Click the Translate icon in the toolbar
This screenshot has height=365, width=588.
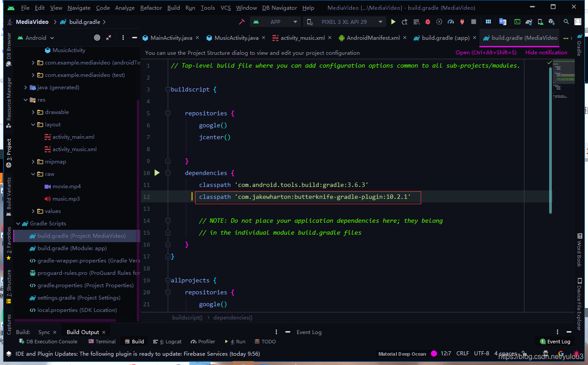[503, 22]
